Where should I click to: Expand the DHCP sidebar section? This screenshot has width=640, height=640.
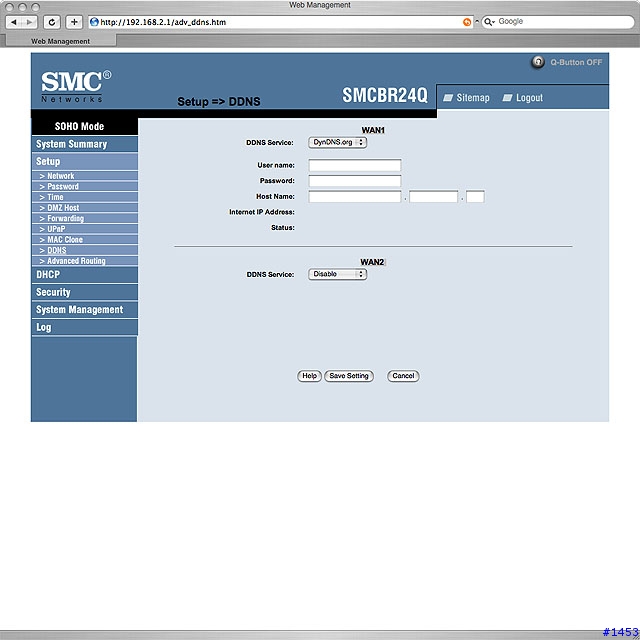click(x=85, y=275)
